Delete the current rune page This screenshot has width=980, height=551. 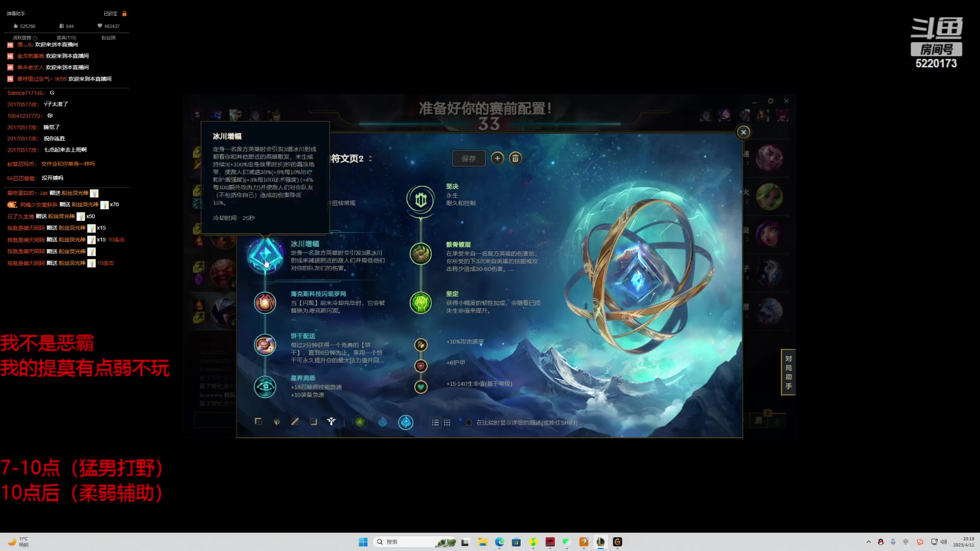click(x=516, y=158)
